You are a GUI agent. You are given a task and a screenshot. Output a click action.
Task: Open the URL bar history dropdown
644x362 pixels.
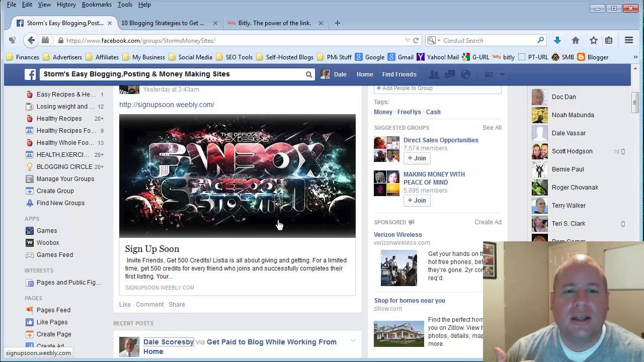pos(407,40)
